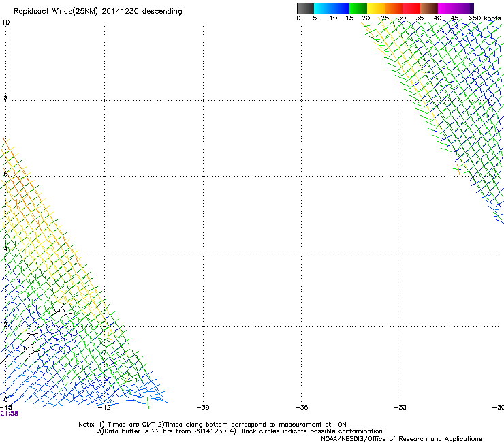Click the purple '21:58' pass time label
This screenshot has height=443, width=504.
click(x=9, y=414)
